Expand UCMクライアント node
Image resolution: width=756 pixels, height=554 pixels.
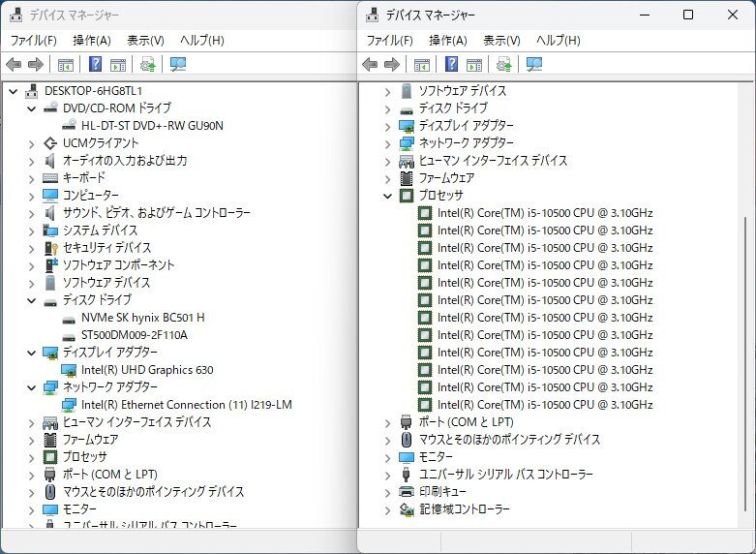[x=31, y=143]
